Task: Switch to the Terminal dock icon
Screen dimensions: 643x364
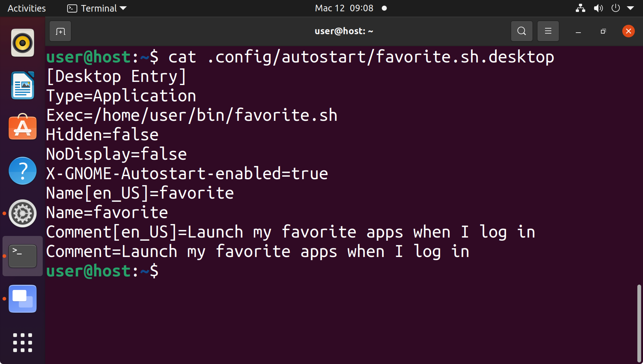Action: pyautogui.click(x=22, y=256)
